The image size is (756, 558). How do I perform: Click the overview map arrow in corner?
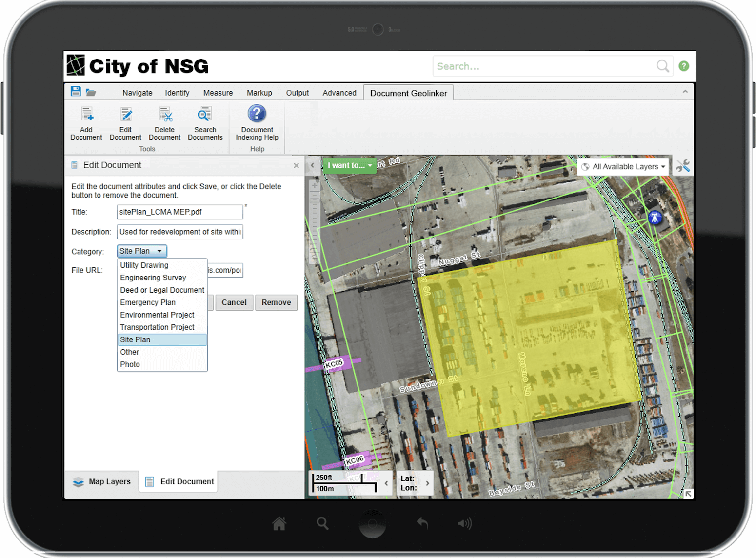point(688,494)
